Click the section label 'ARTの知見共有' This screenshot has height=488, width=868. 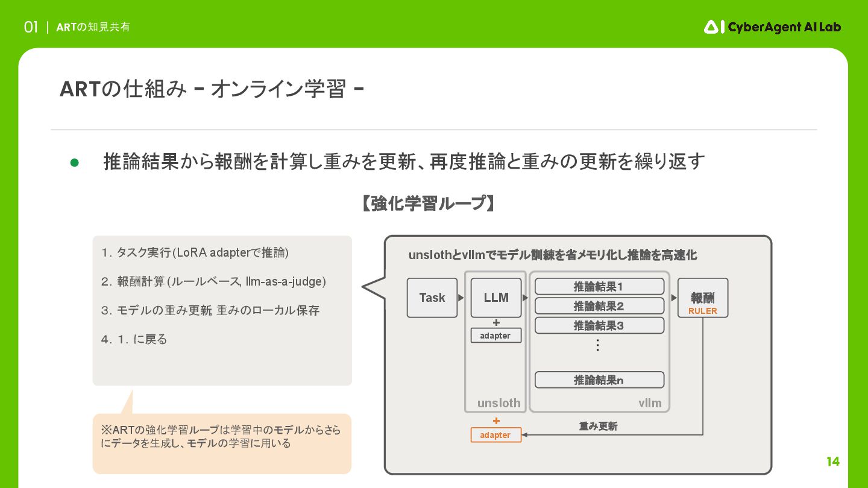point(93,27)
